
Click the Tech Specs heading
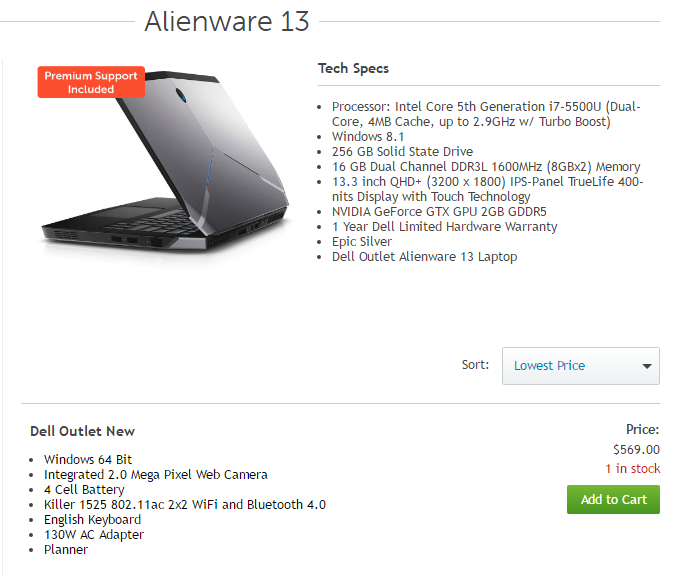coord(353,68)
